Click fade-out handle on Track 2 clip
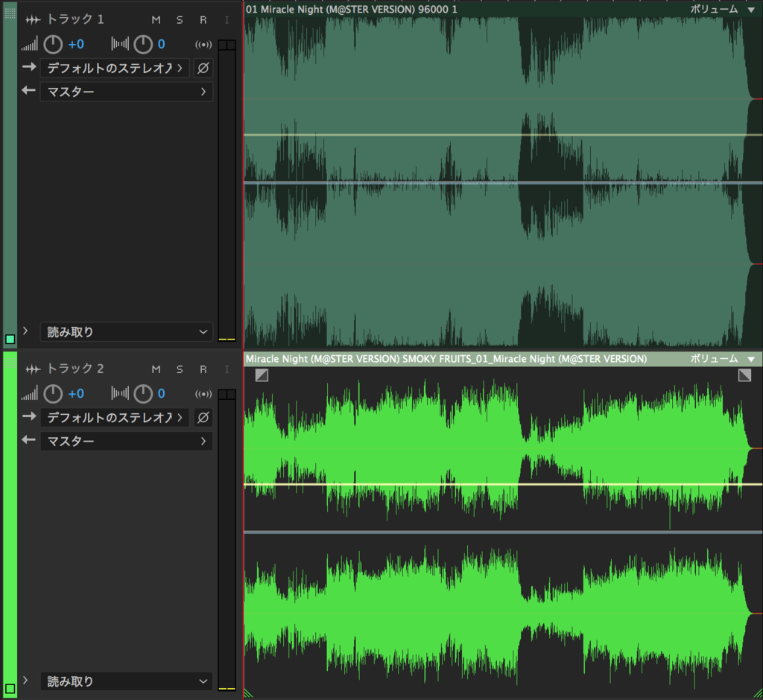The image size is (763, 700). point(744,375)
